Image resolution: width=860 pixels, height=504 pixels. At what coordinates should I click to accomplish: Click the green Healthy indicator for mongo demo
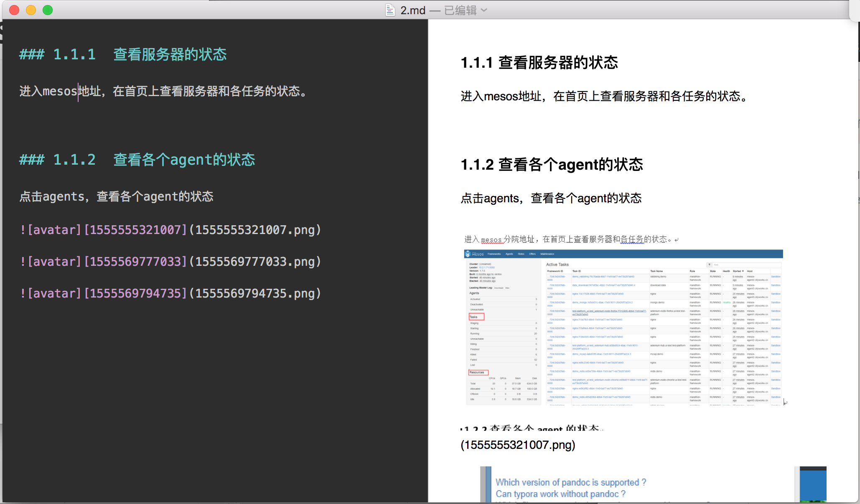pos(727,302)
